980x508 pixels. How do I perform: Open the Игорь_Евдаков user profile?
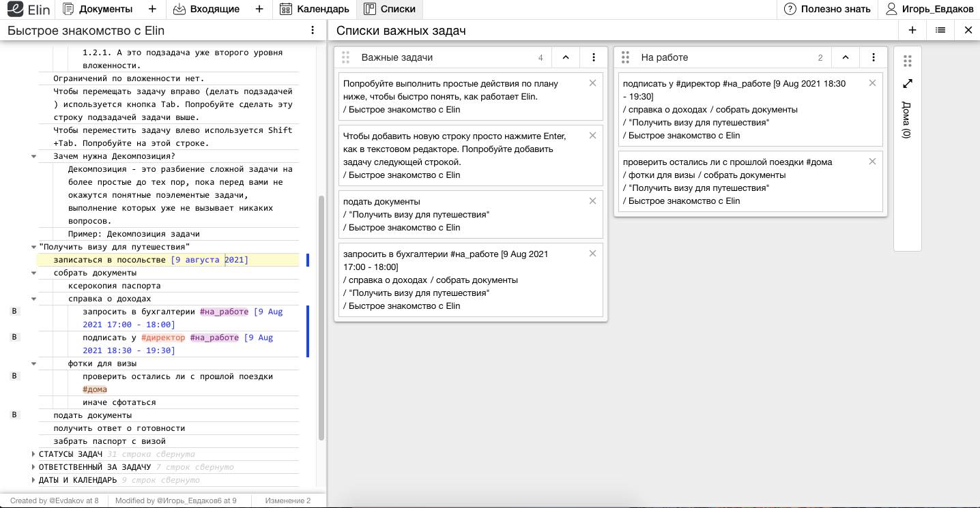coord(929,9)
